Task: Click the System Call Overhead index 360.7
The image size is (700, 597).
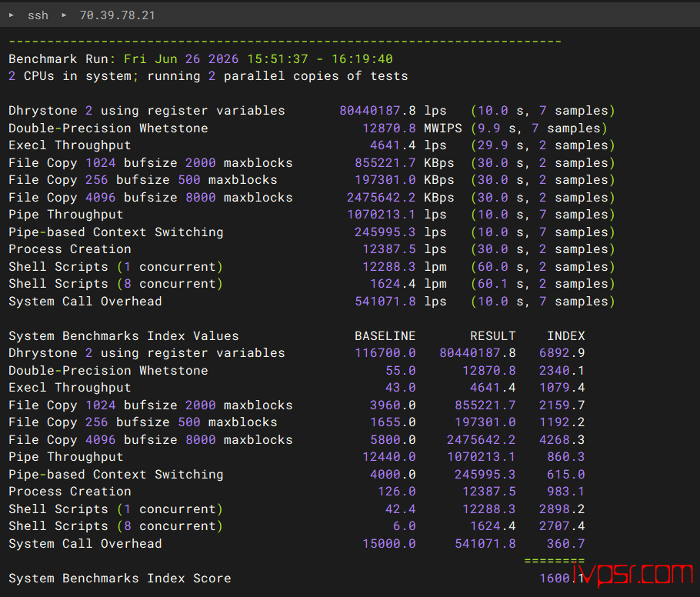Action: point(566,544)
